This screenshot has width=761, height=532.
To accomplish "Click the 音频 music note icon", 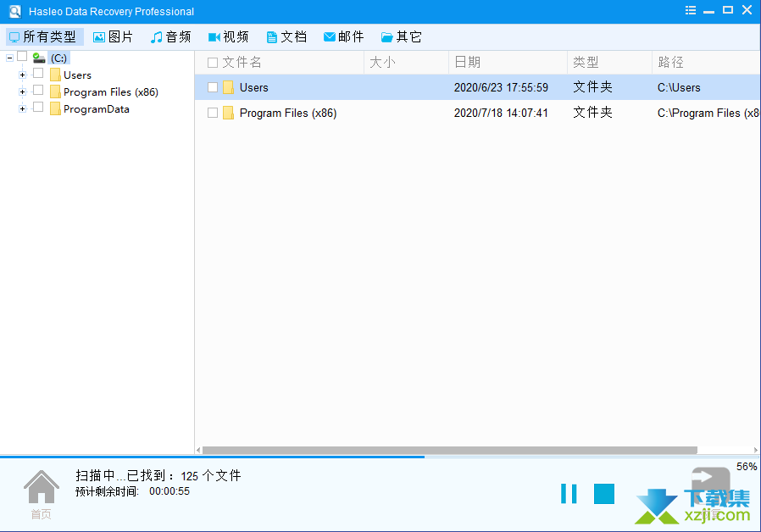I will (x=156, y=37).
